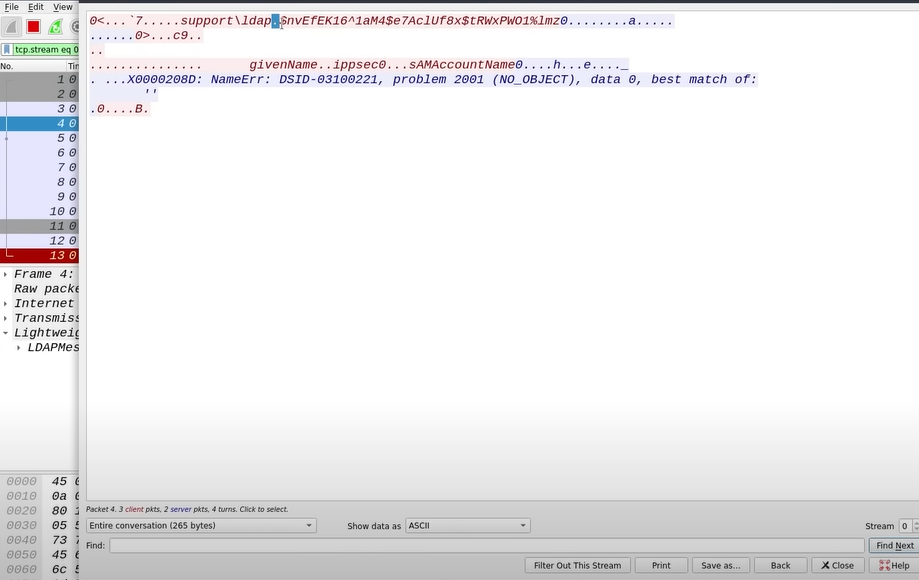Image resolution: width=919 pixels, height=580 pixels.
Task: Click hex offset 0060 row
Action: [39, 569]
